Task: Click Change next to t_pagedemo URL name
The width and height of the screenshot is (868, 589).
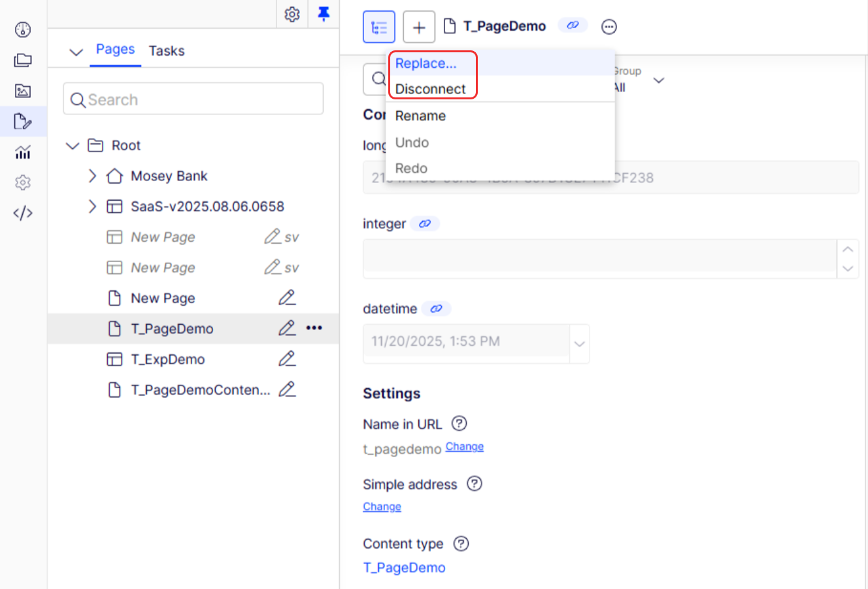Action: tap(464, 446)
